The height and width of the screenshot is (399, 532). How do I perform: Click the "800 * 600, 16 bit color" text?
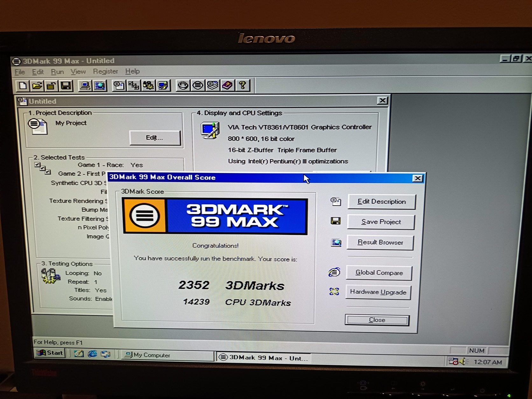261,139
